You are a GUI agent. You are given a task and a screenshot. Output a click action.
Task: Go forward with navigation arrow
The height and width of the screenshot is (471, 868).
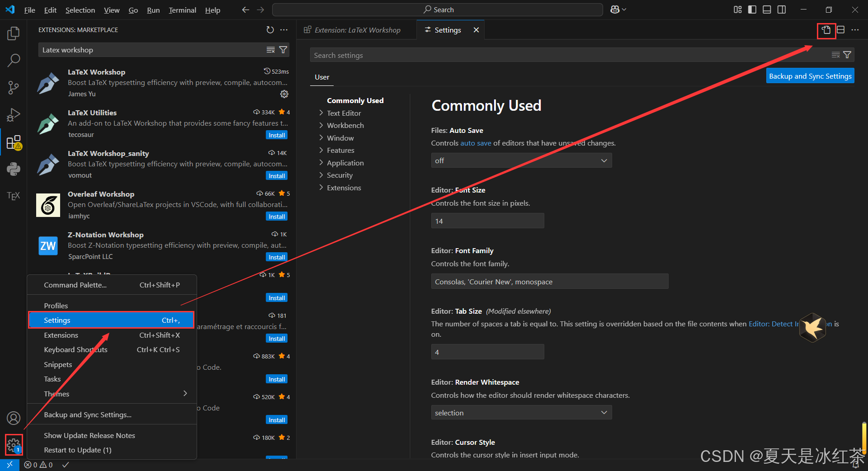260,9
